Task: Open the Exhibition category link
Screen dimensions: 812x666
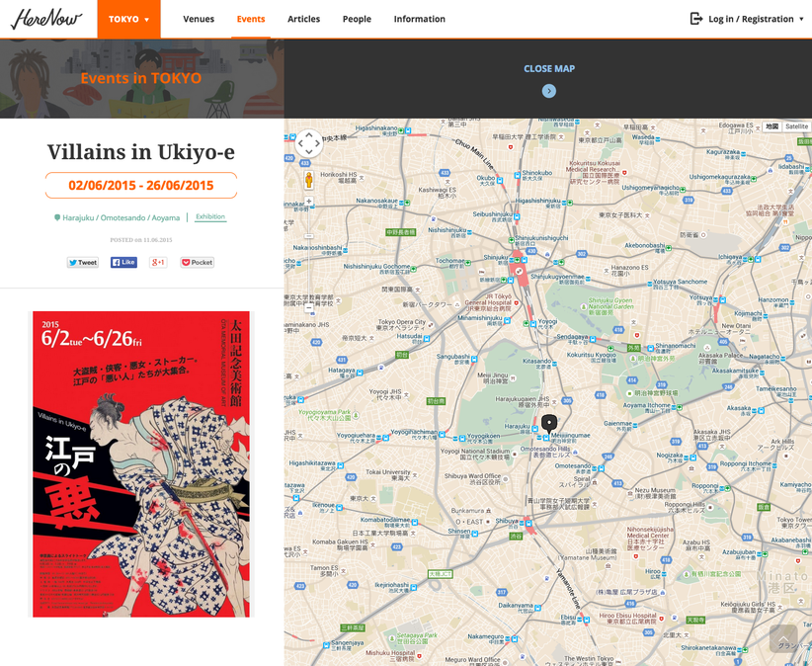Action: [210, 217]
